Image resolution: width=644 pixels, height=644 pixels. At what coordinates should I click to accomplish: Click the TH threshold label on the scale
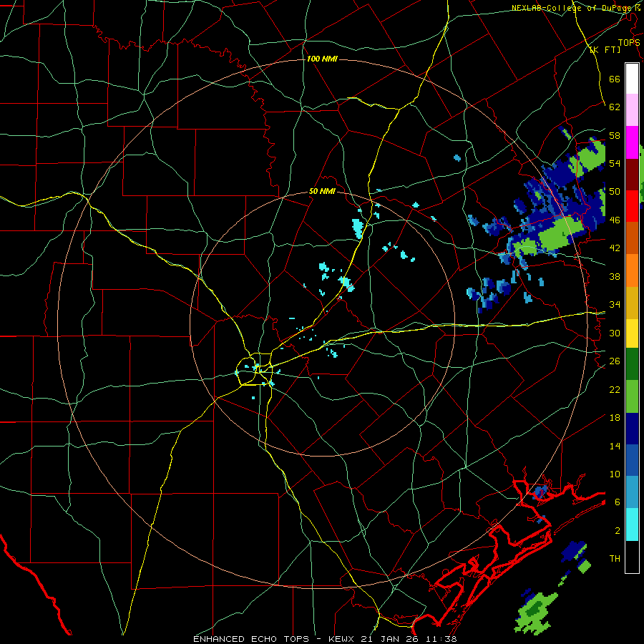(x=615, y=559)
